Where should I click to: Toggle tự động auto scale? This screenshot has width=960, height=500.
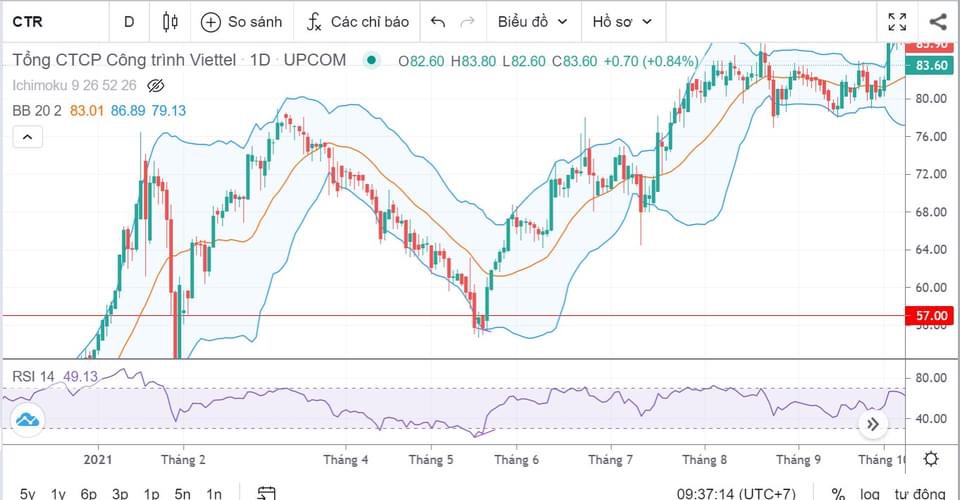(920, 493)
